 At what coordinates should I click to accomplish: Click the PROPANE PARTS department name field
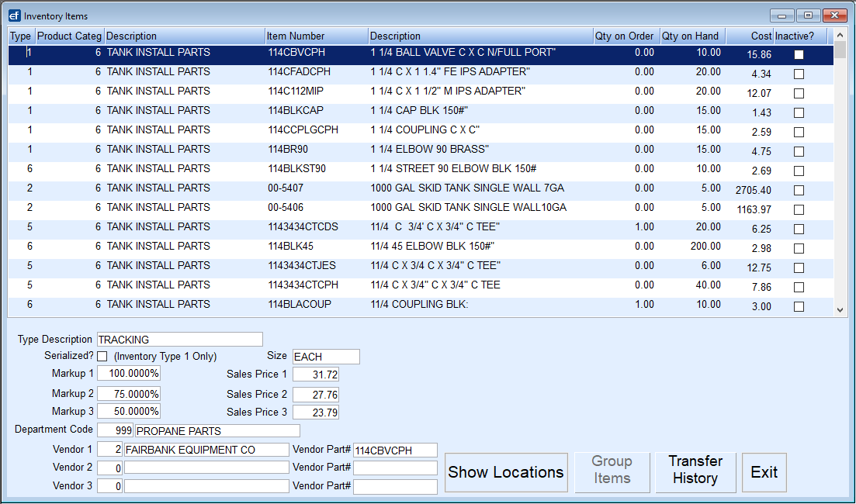point(217,431)
